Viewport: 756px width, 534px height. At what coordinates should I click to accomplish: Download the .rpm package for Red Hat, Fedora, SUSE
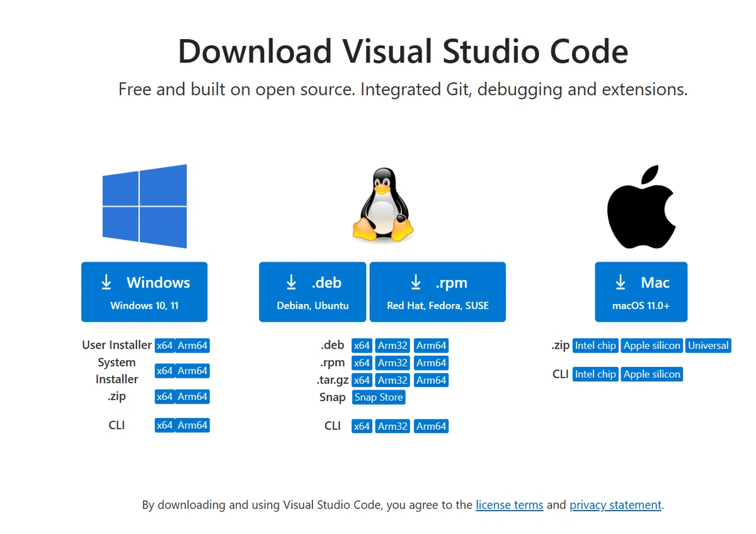(x=438, y=292)
